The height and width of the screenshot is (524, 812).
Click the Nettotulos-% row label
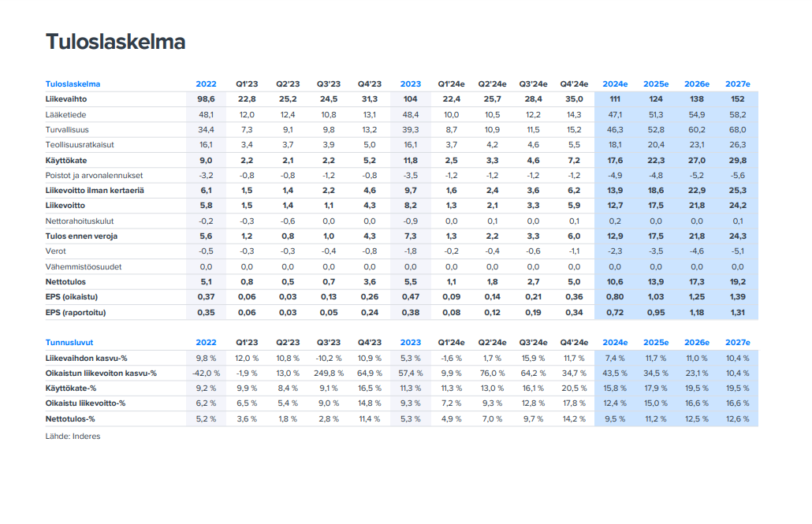pos(70,419)
